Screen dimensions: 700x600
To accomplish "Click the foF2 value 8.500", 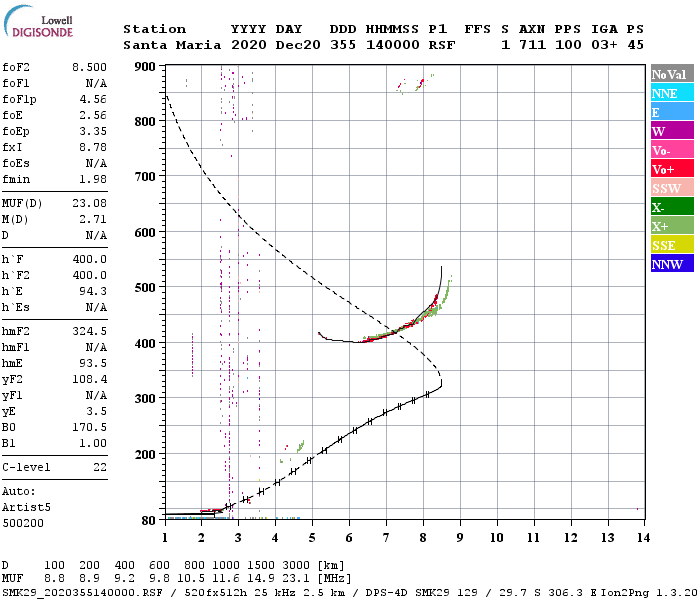I will coord(89,67).
